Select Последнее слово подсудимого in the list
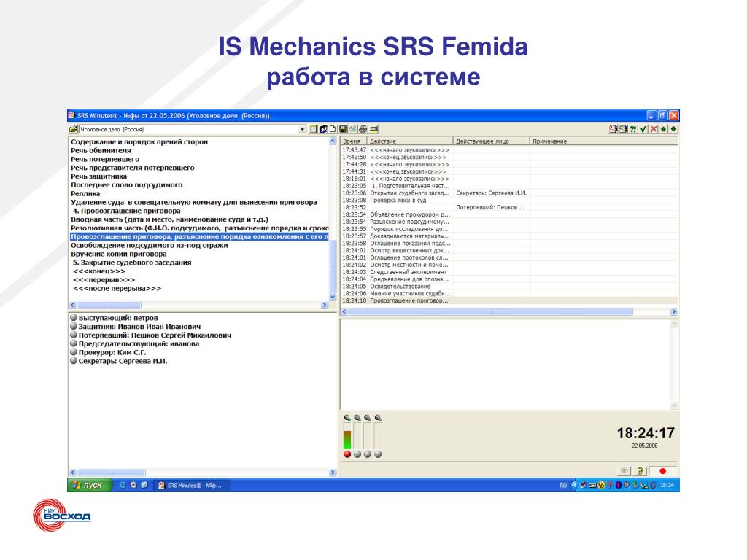 pyautogui.click(x=127, y=184)
